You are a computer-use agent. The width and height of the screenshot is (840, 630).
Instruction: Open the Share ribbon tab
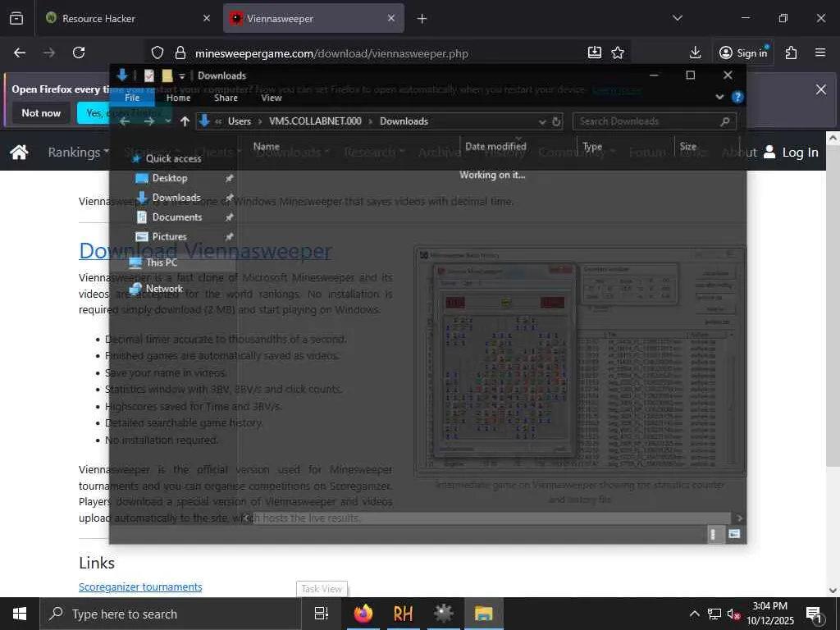pos(226,98)
